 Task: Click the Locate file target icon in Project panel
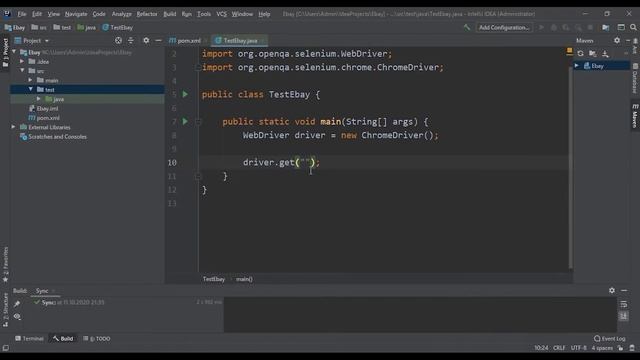(118, 40)
